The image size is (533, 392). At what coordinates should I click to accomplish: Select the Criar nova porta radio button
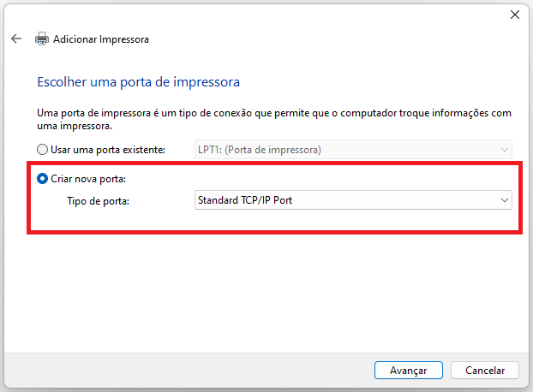(x=42, y=179)
